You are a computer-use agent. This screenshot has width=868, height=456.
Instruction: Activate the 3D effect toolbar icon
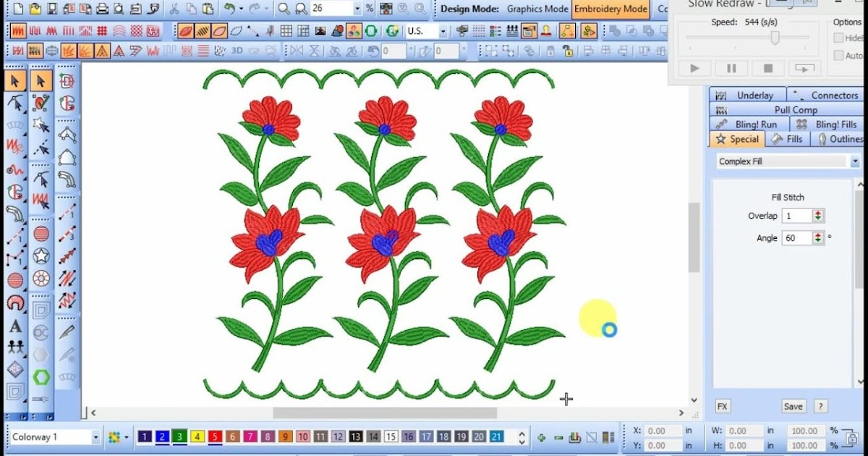[237, 49]
